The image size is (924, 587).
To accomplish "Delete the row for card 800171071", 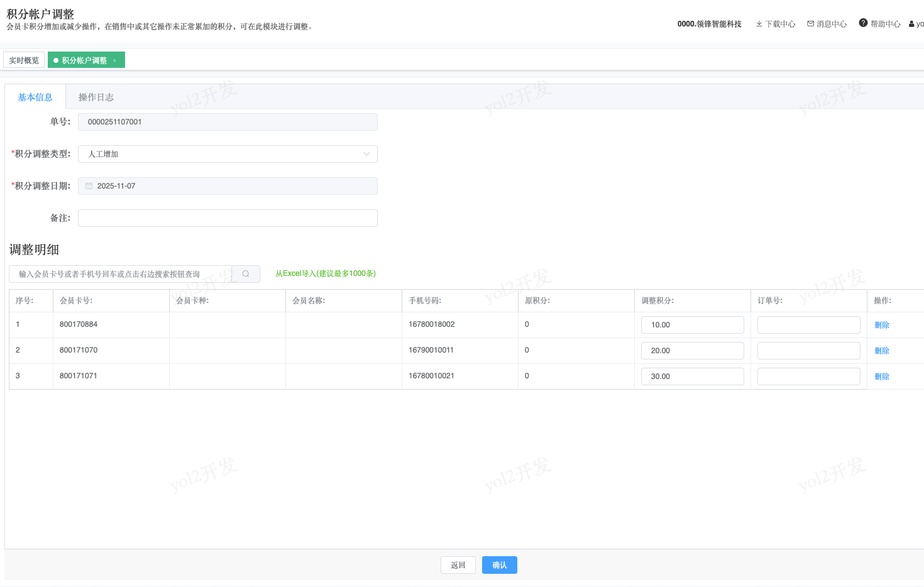I will tap(882, 376).
